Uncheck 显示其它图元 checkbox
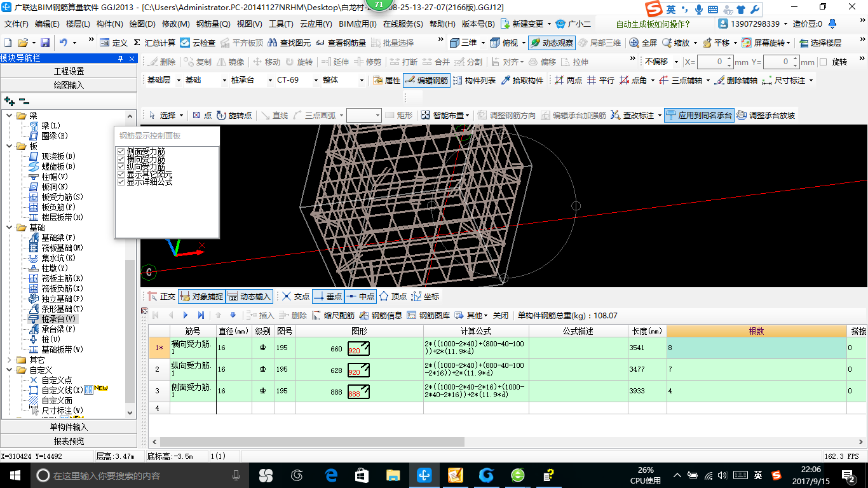The height and width of the screenshot is (488, 868). pyautogui.click(x=121, y=174)
